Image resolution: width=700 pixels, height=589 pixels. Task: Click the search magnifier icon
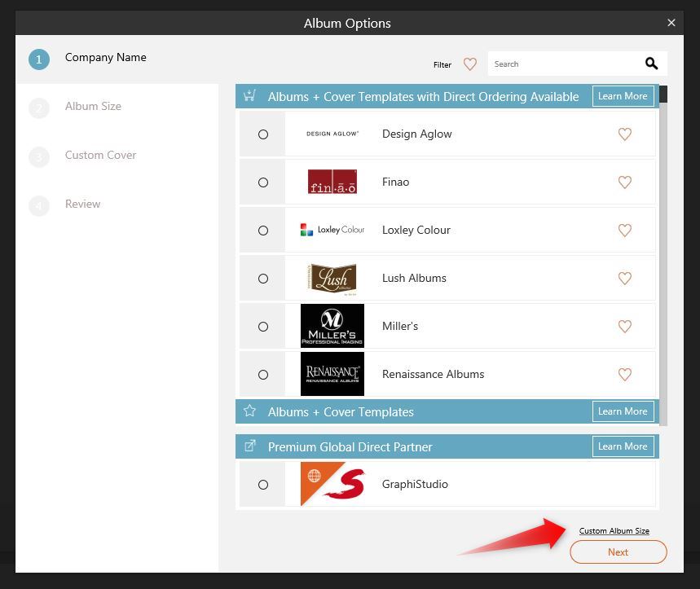click(651, 64)
